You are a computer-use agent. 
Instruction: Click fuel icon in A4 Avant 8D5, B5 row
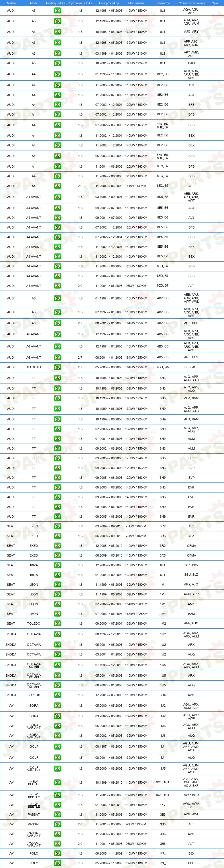point(57,197)
